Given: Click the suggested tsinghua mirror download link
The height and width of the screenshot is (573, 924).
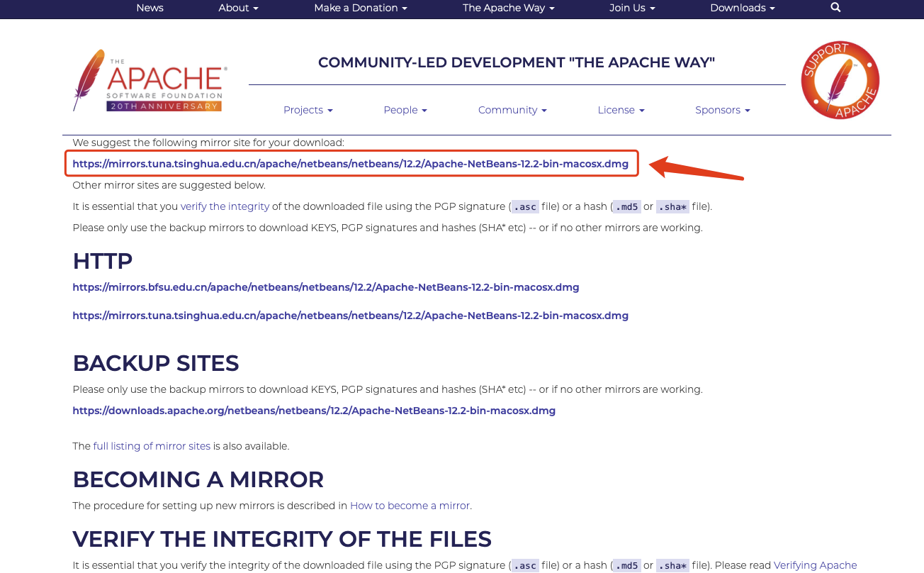Looking at the screenshot, I should tap(350, 164).
